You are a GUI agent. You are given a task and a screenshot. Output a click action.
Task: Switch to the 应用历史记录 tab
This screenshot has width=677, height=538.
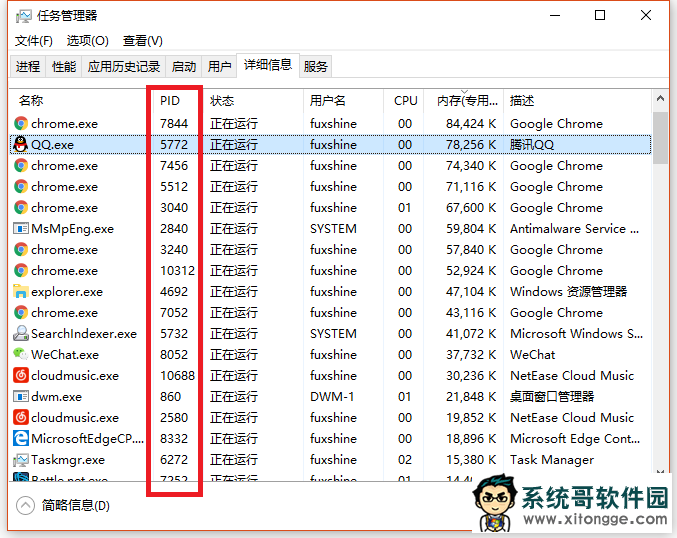click(x=124, y=66)
